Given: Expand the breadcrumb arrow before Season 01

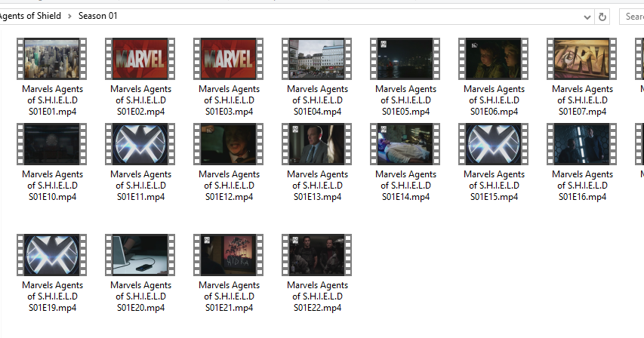Looking at the screenshot, I should pyautogui.click(x=69, y=16).
